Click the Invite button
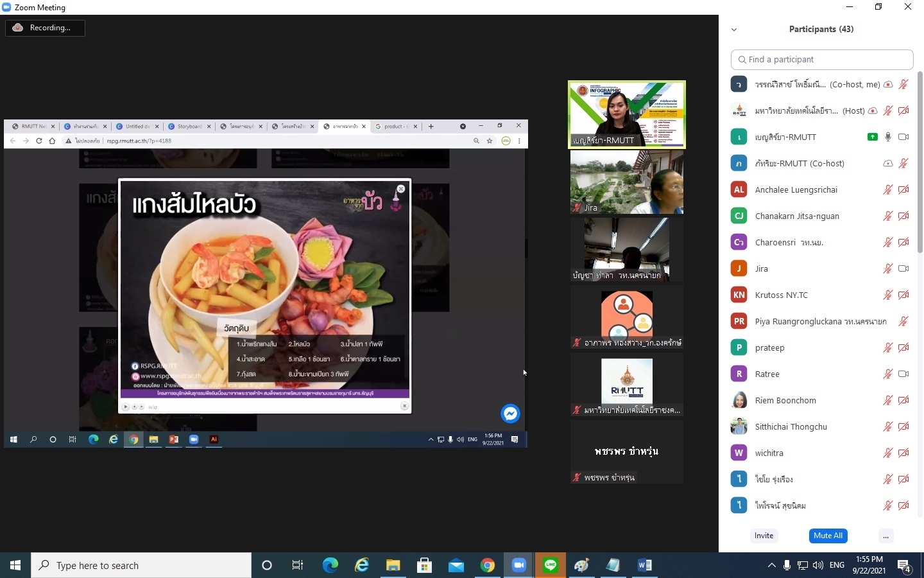The height and width of the screenshot is (578, 924). pos(764,536)
